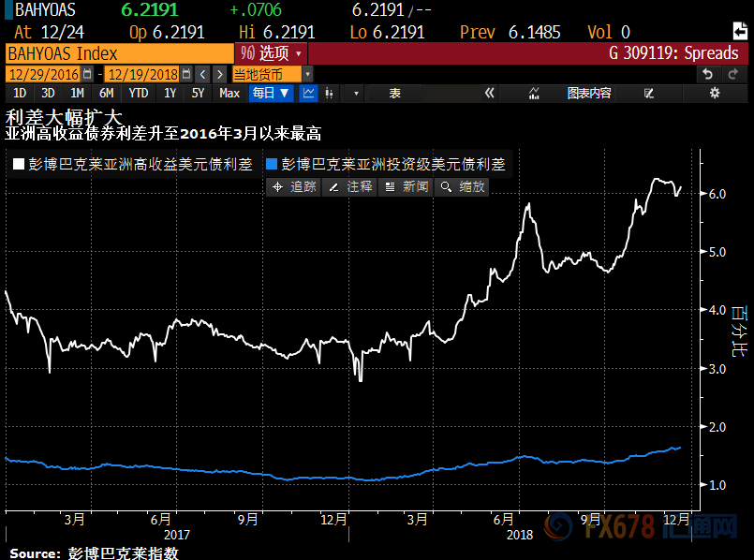Click the Lo 6.2191 low value
Viewport: 754px width, 560px height.
[388, 32]
